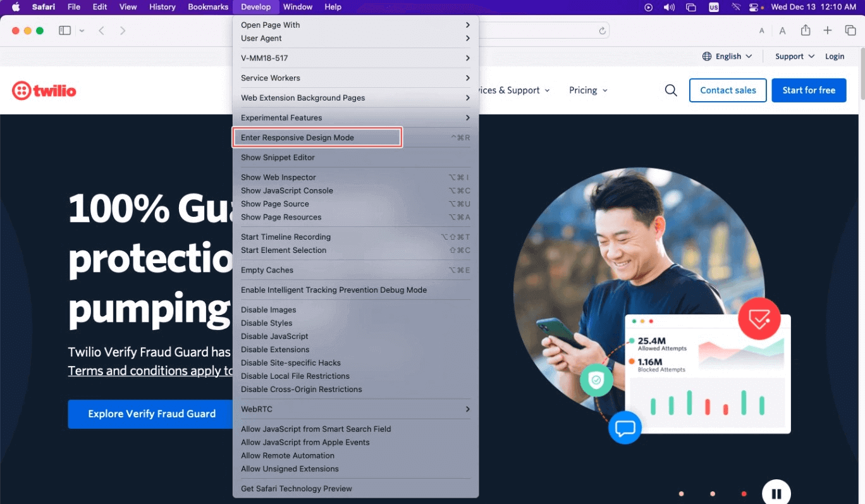This screenshot has height=504, width=865.
Task: Choose Start Element Selection
Action: tap(355, 250)
